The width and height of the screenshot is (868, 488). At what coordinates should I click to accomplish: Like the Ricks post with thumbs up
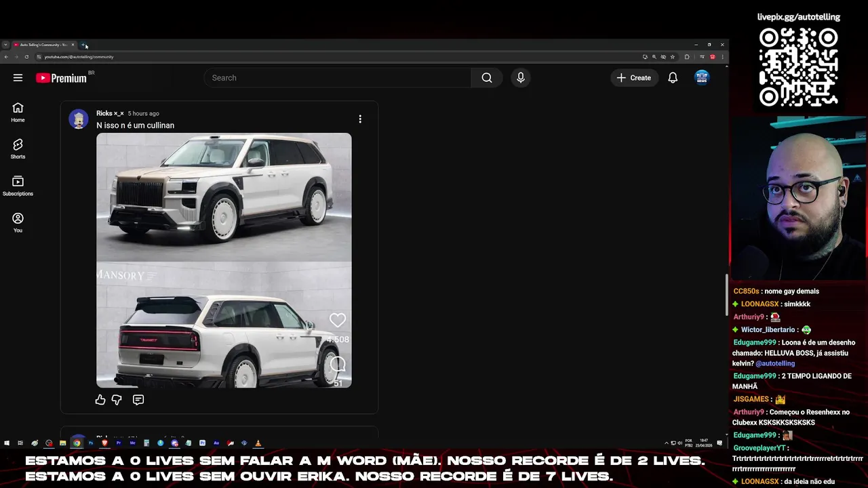tap(100, 400)
